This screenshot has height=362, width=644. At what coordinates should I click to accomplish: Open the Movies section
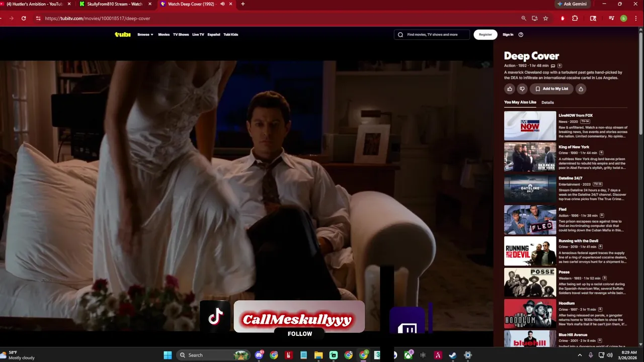point(164,35)
